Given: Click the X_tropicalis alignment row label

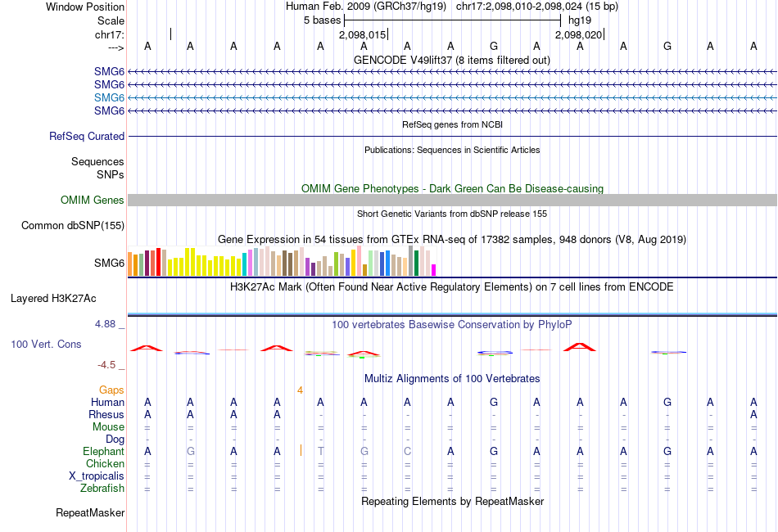Looking at the screenshot, I should pos(97,476).
